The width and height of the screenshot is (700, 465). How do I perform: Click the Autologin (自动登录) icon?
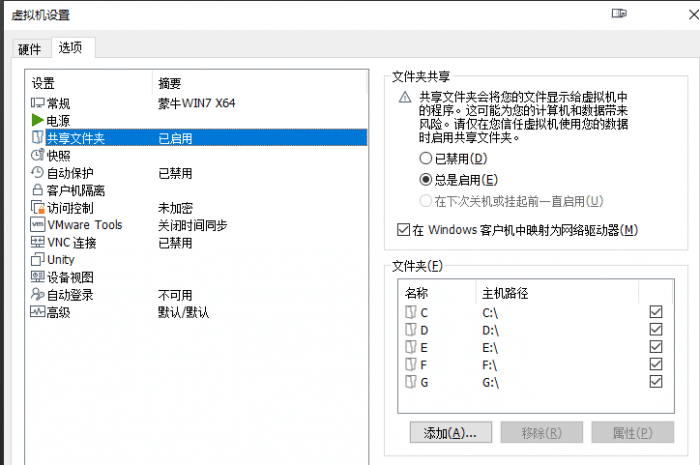coord(38,295)
